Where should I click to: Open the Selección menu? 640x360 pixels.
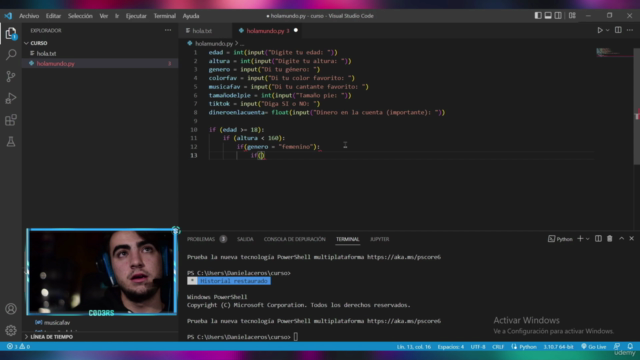point(80,16)
